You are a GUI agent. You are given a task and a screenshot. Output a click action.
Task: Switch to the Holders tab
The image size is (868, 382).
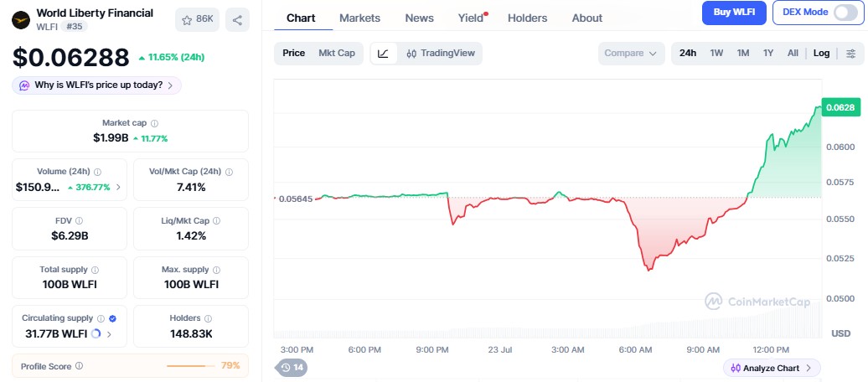point(527,18)
